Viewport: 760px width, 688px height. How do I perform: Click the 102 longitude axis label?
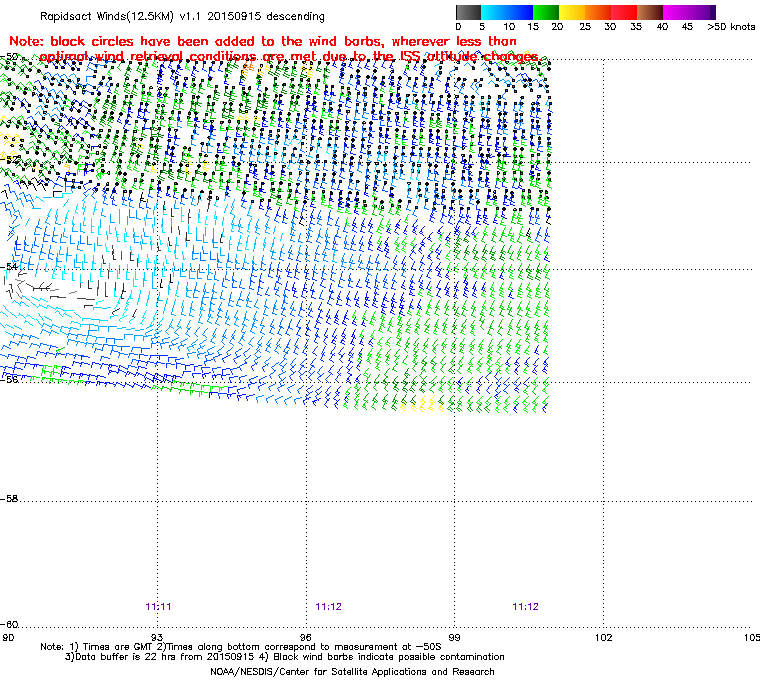(603, 637)
